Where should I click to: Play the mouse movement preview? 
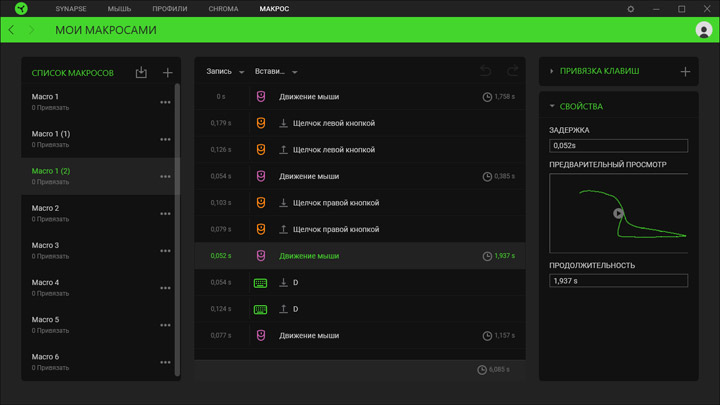pyautogui.click(x=618, y=213)
